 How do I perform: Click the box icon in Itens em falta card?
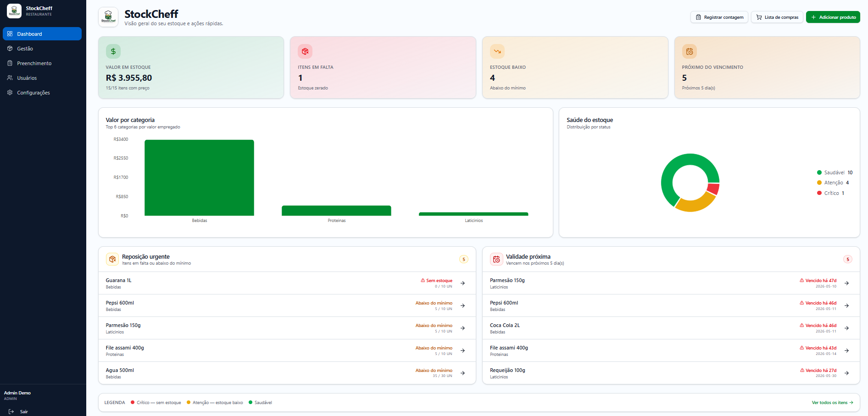[305, 51]
